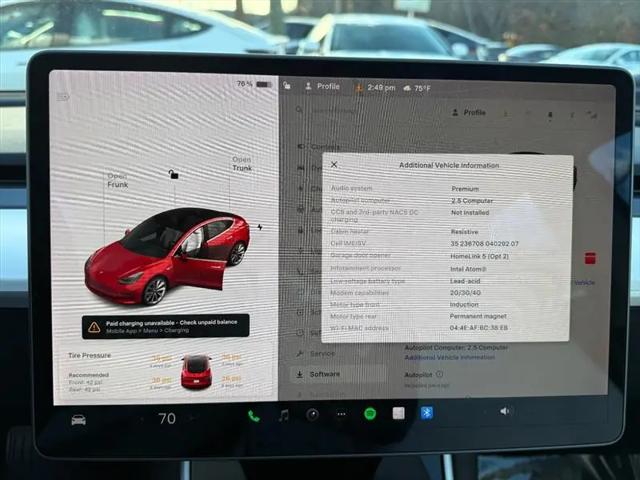Image resolution: width=640 pixels, height=480 pixels.
Task: Tap the charge port lightning icon
Action: [260, 227]
